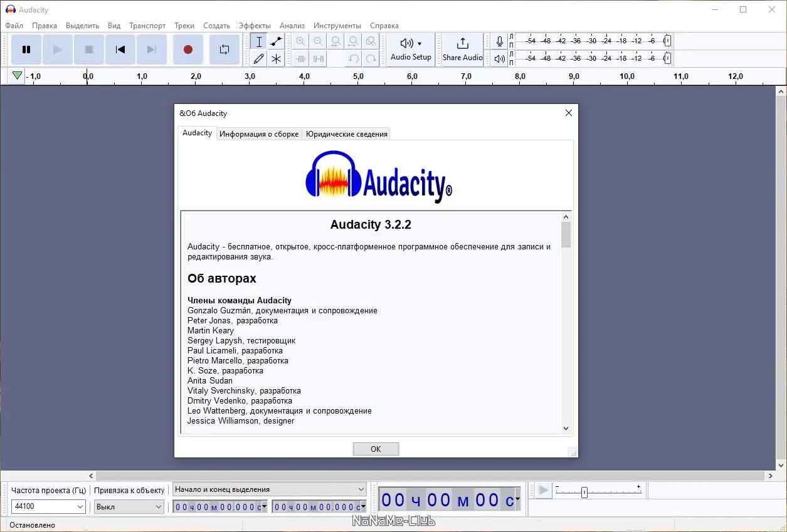Click status bar text Остановлено

click(32, 525)
